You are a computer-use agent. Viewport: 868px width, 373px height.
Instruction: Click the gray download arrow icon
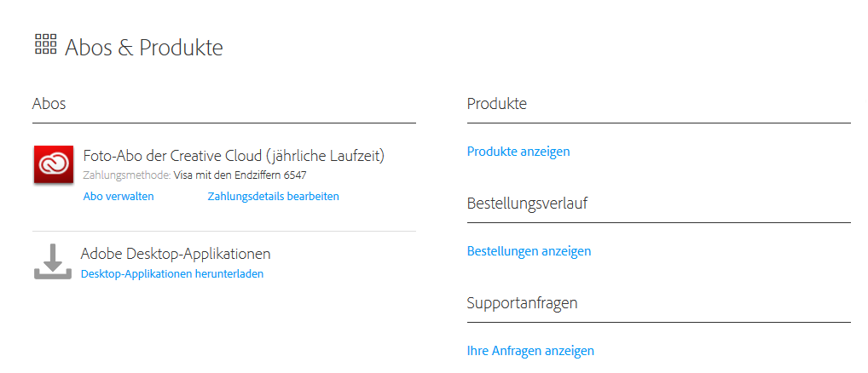(x=52, y=261)
